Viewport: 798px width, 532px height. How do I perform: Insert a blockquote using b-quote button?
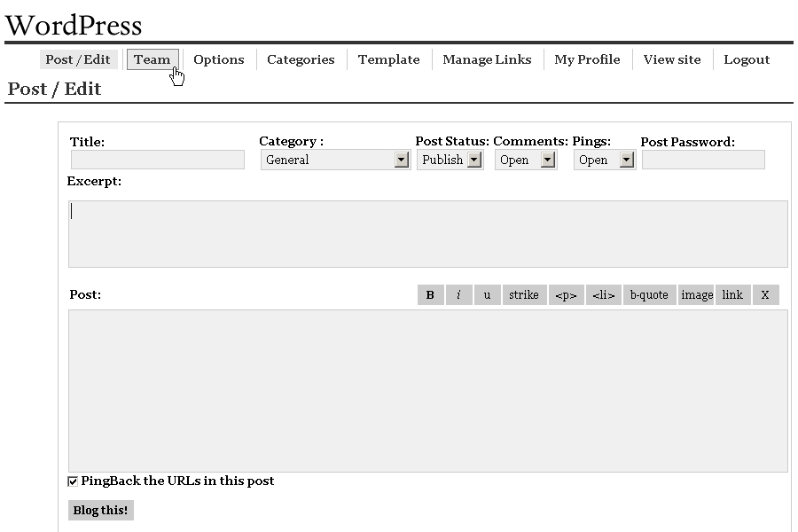pos(649,295)
